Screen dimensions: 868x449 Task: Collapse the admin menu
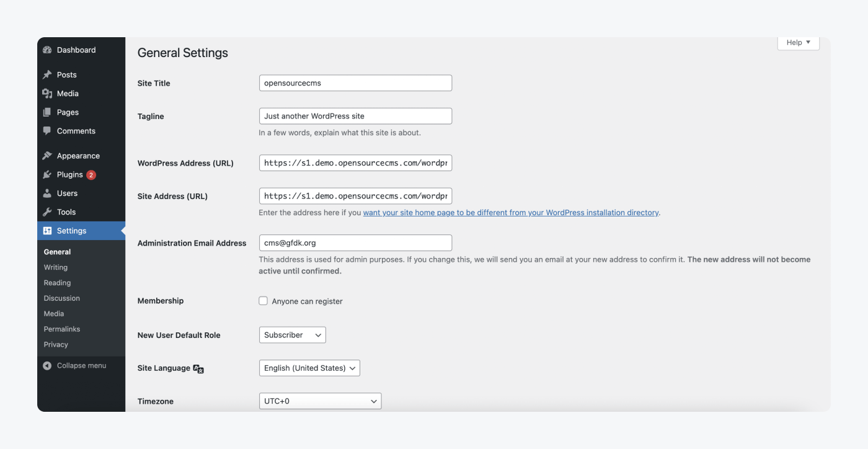click(74, 365)
